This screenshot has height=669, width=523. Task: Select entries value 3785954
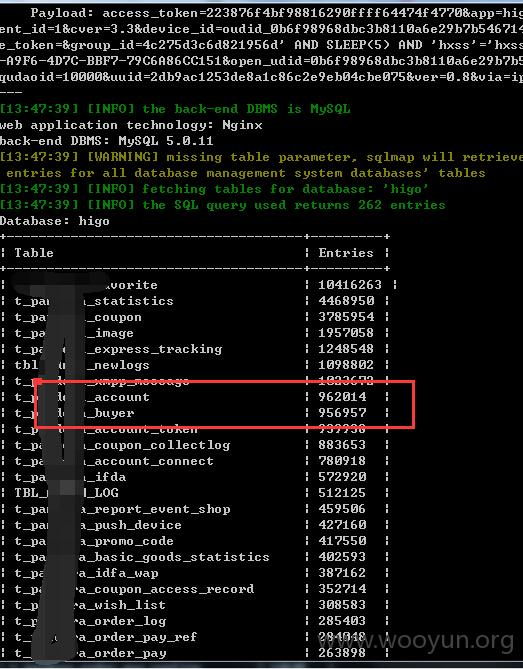coord(346,317)
